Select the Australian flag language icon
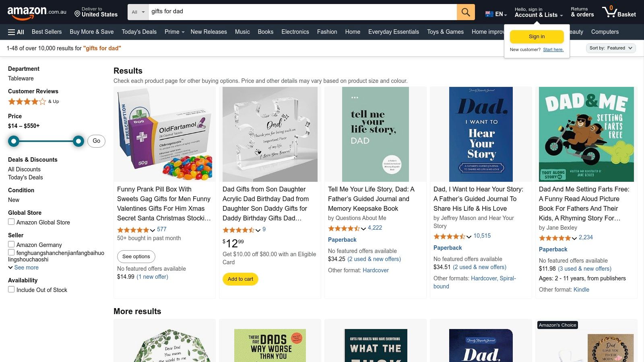The width and height of the screenshot is (644, 362). (489, 14)
